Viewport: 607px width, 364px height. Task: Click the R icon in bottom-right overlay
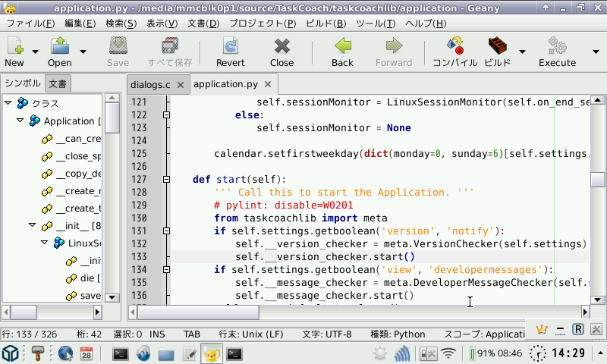(x=578, y=330)
